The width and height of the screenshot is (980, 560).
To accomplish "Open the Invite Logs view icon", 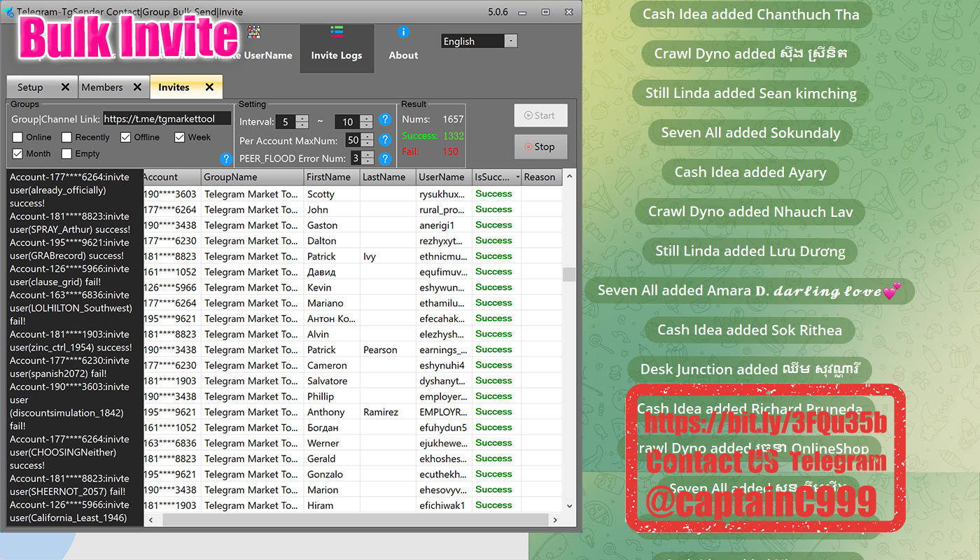I will pyautogui.click(x=337, y=32).
